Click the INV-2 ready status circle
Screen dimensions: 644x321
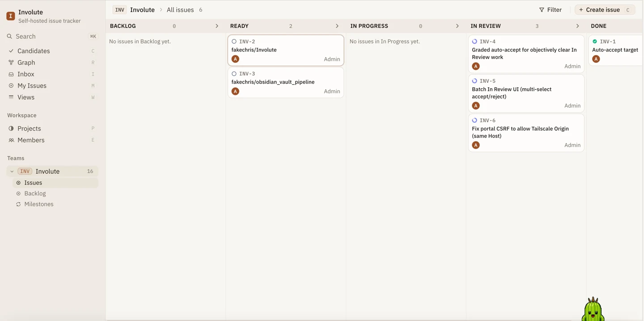[234, 42]
